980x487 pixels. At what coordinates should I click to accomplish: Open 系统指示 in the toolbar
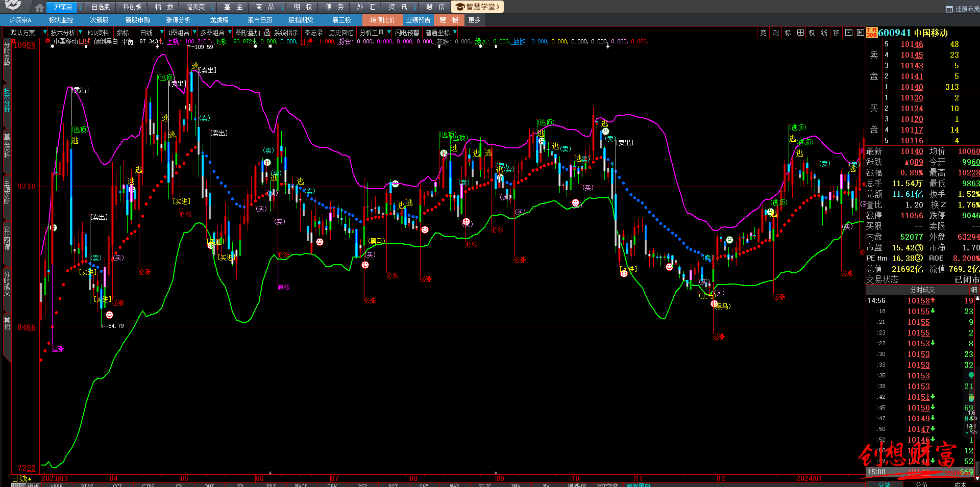[x=286, y=33]
